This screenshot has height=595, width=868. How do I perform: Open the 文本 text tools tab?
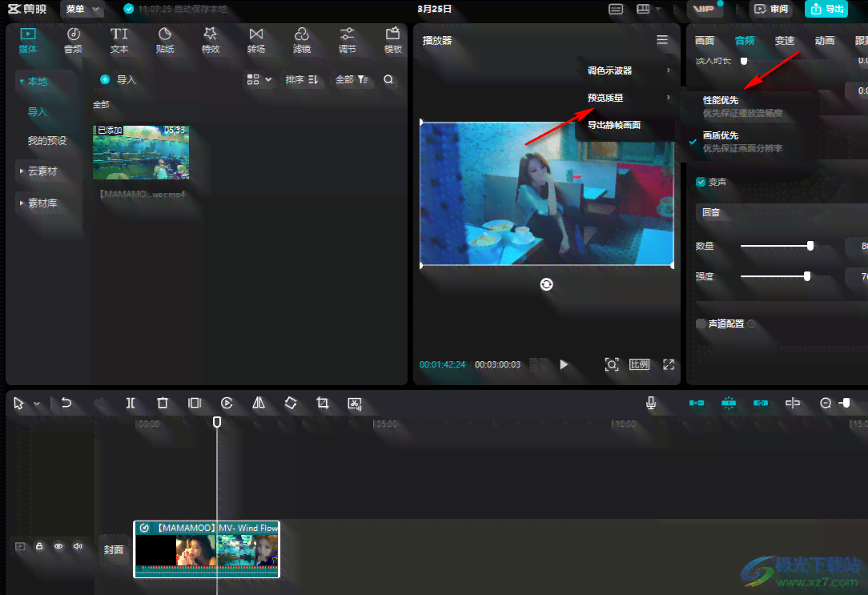click(x=119, y=41)
